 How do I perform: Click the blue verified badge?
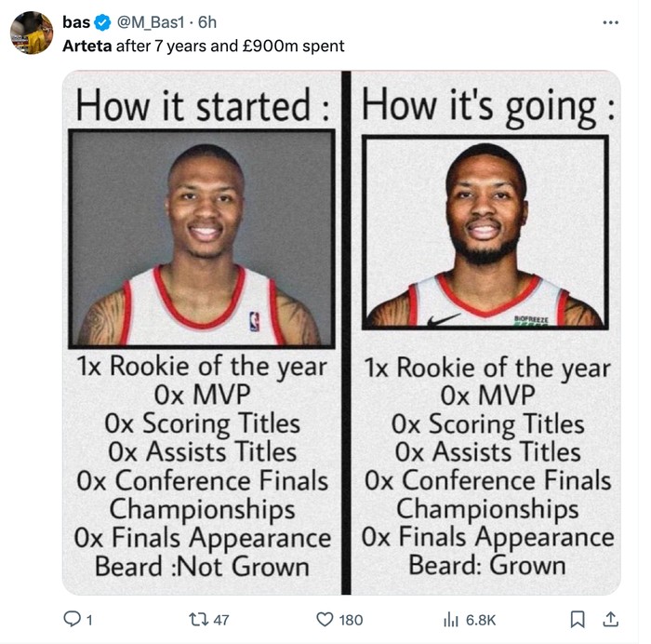pyautogui.click(x=102, y=22)
